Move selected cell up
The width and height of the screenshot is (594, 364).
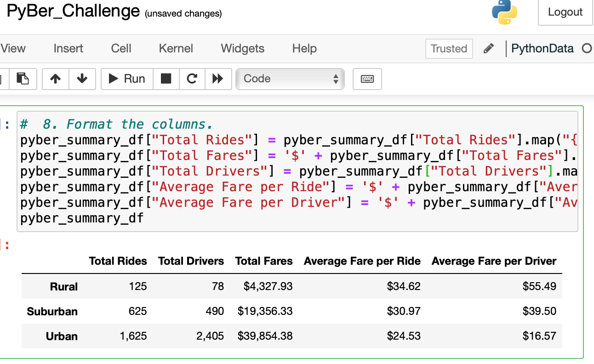pyautogui.click(x=55, y=79)
